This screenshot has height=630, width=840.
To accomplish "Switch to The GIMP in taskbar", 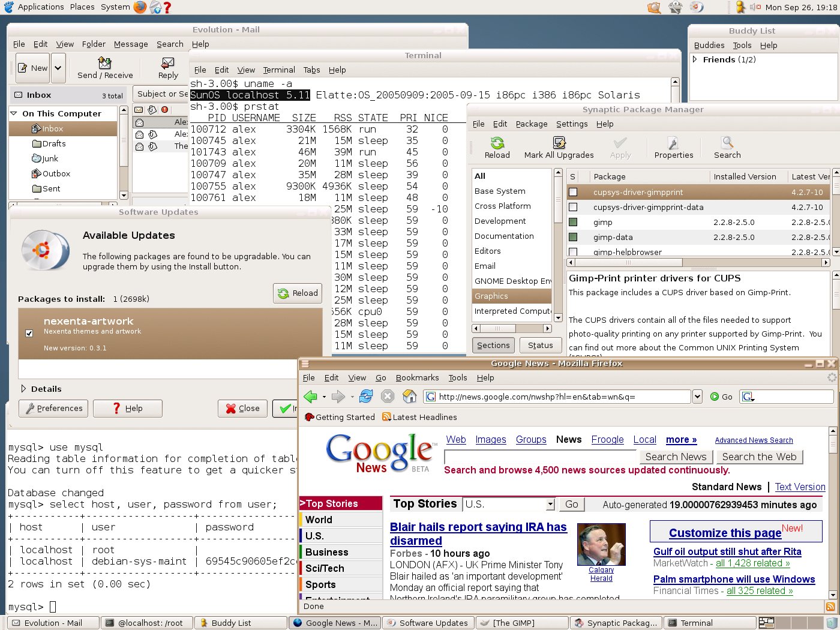I will pos(521,623).
